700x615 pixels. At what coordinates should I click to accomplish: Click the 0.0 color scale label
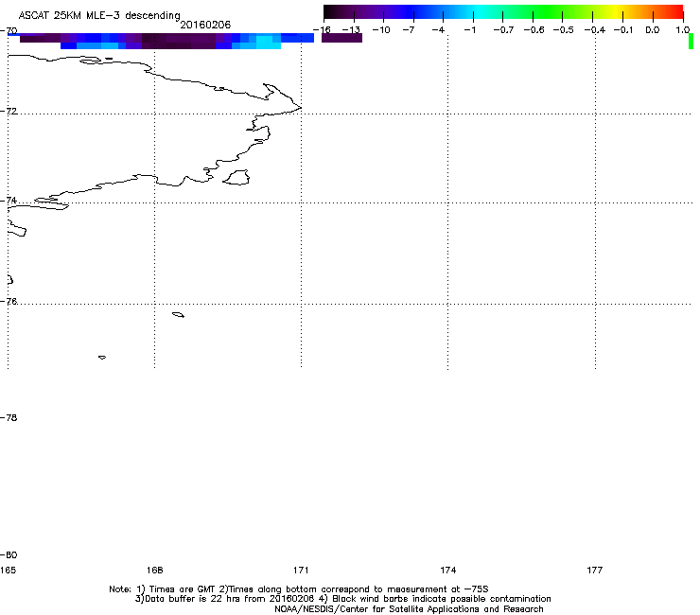pos(653,30)
